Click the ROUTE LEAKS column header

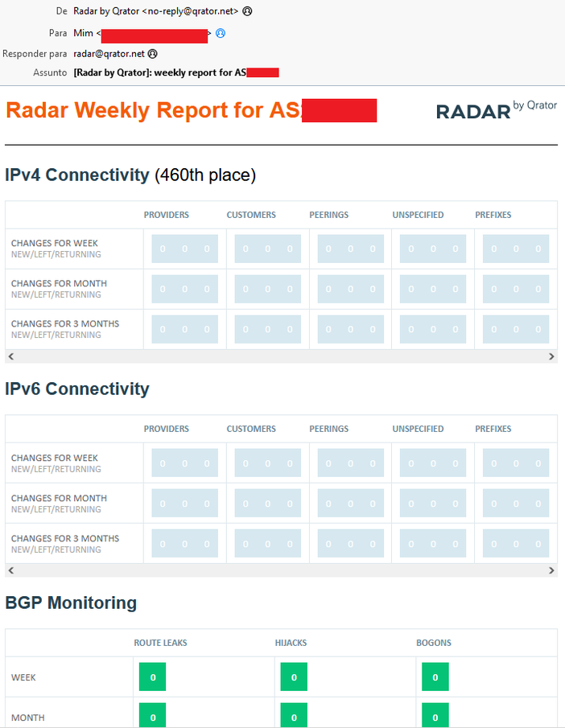pos(160,643)
